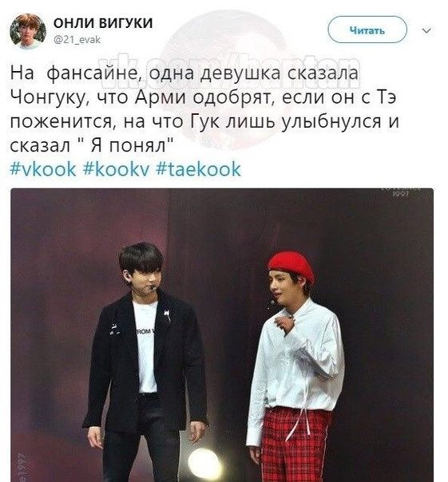Open the @21_evak handle link
Viewport: 448px width, 482px height.
77,40
